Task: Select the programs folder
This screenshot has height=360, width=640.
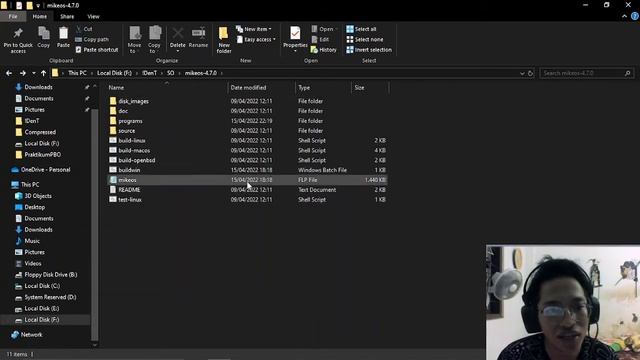Action: (x=247, y=121)
